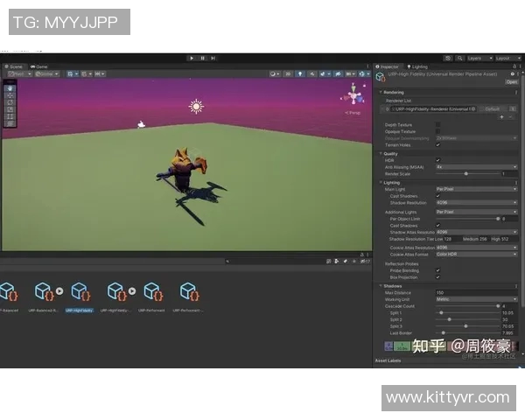This screenshot has height=420, width=525.
Task: Disable the HDR checkbox
Action: coord(438,159)
